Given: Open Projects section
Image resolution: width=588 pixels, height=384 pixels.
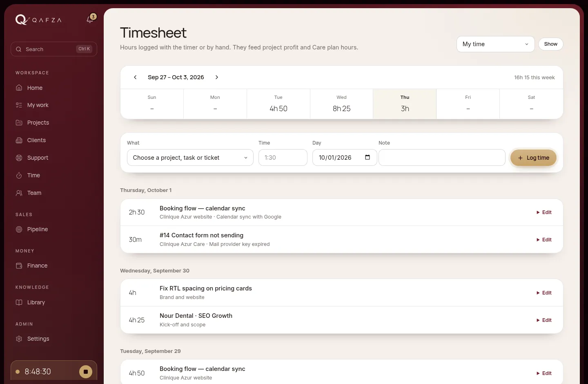Looking at the screenshot, I should point(54,123).
